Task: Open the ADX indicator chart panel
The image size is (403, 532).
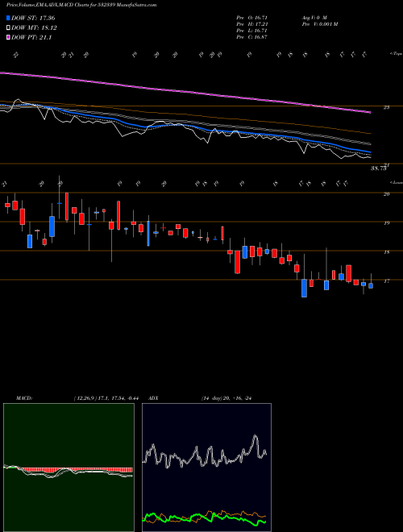Action: [x=206, y=468]
